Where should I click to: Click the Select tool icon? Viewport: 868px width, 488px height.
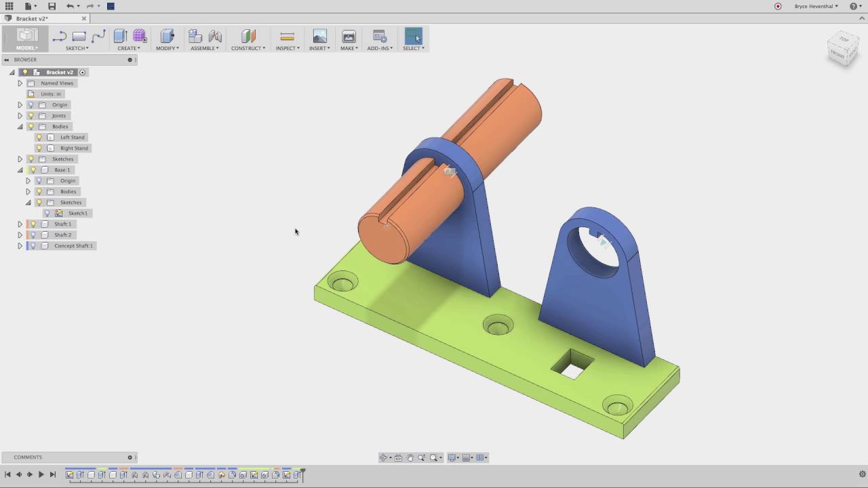point(413,36)
